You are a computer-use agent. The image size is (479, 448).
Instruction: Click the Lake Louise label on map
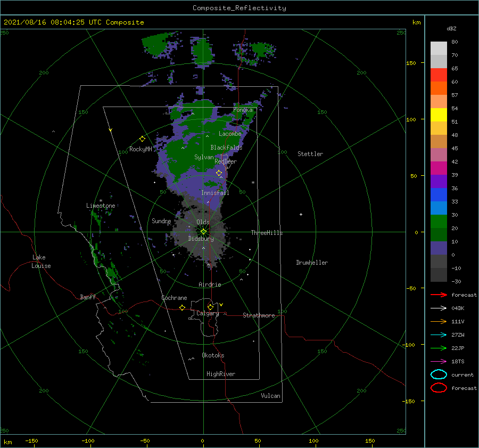click(41, 262)
